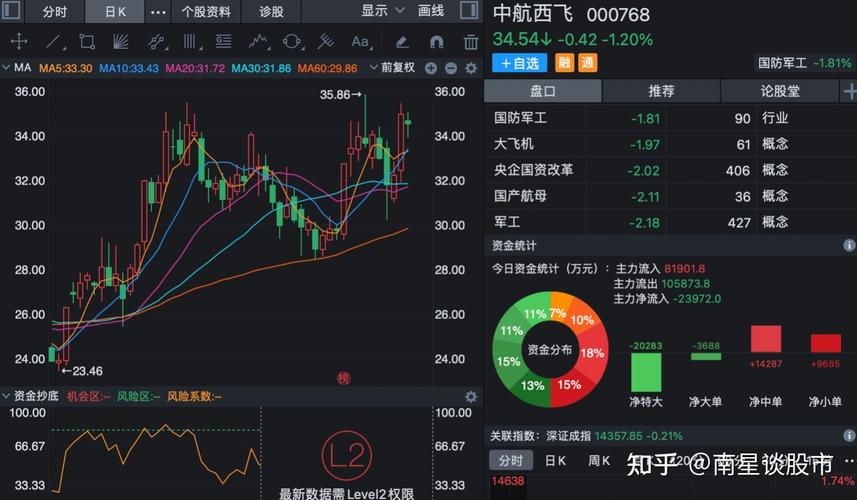This screenshot has height=500, width=857.
Task: Select the 盘口 tab
Action: (543, 91)
